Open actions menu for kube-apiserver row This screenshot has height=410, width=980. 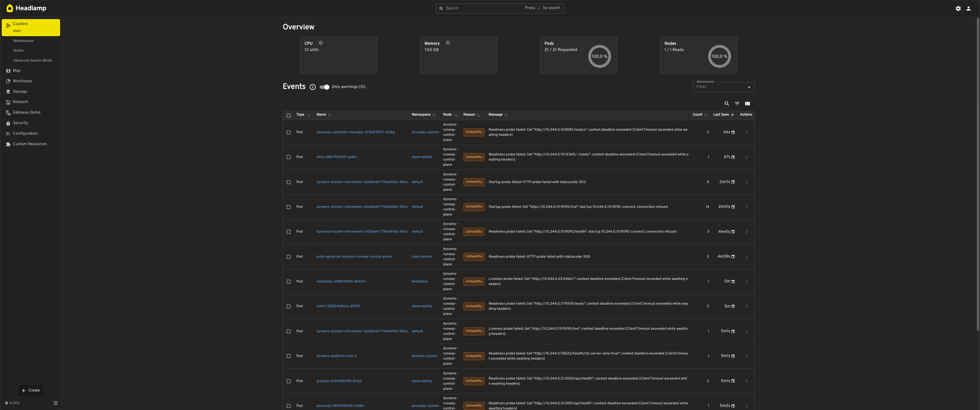[746, 257]
